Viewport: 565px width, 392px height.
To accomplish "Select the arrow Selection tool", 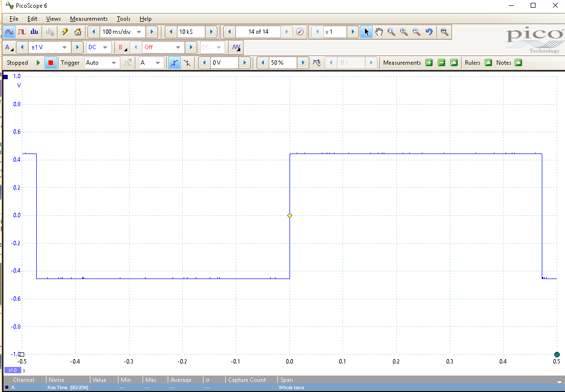I will [x=366, y=32].
